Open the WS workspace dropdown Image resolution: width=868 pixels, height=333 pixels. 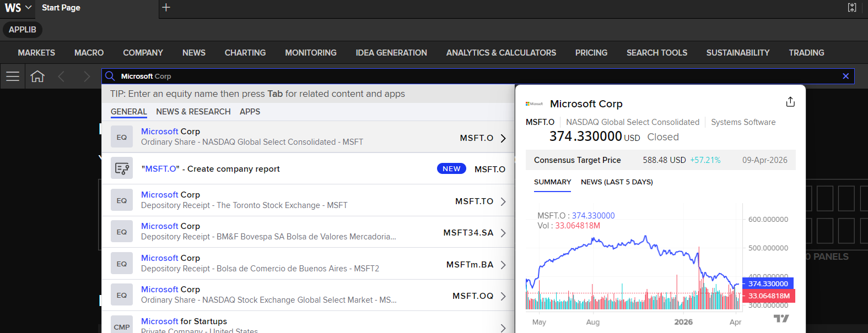pyautogui.click(x=18, y=8)
